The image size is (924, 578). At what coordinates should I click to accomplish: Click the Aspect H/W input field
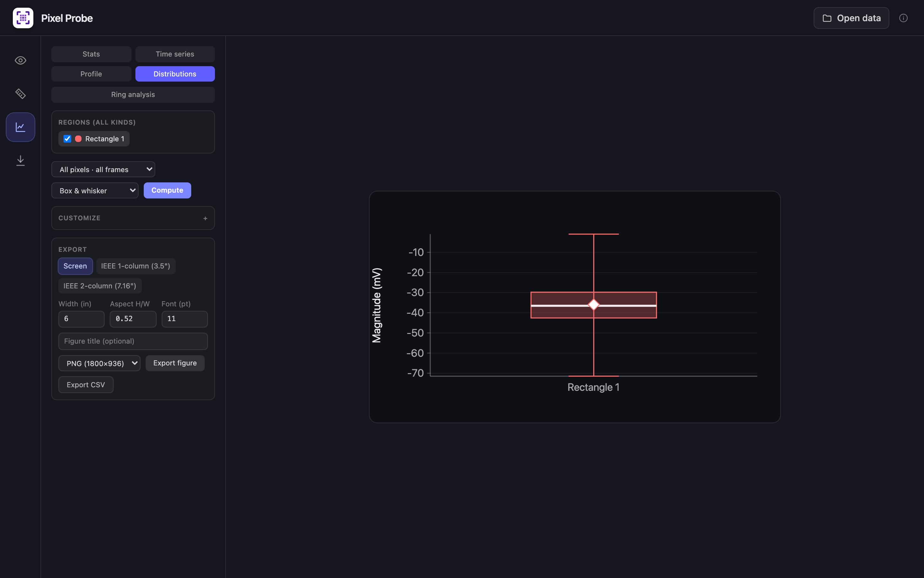[x=133, y=319]
